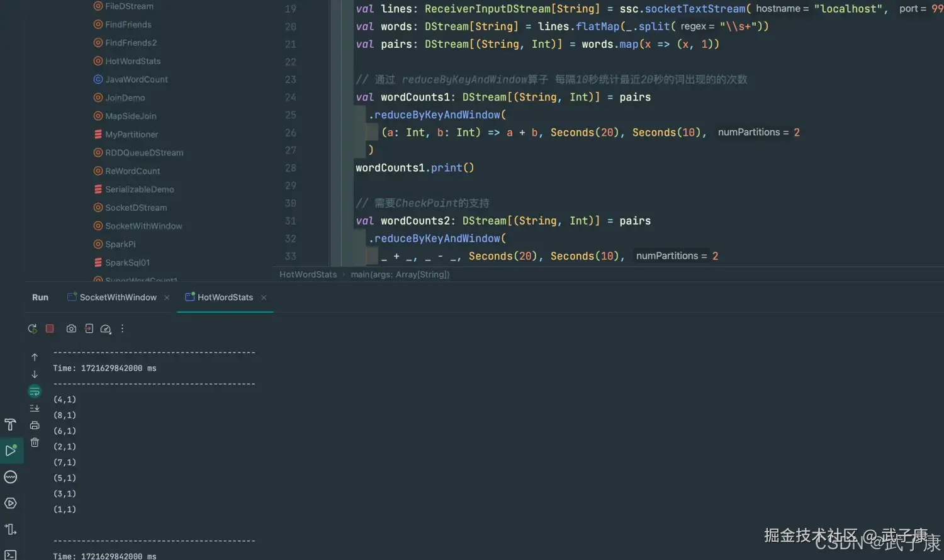944x560 pixels.
Task: Close the HotWordStats run tab
Action: pos(264,298)
